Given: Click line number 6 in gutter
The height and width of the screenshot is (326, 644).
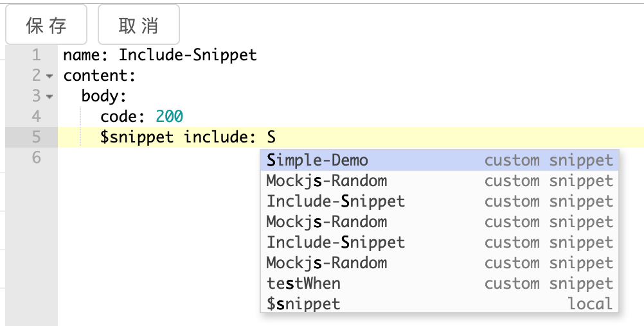Looking at the screenshot, I should (36, 158).
